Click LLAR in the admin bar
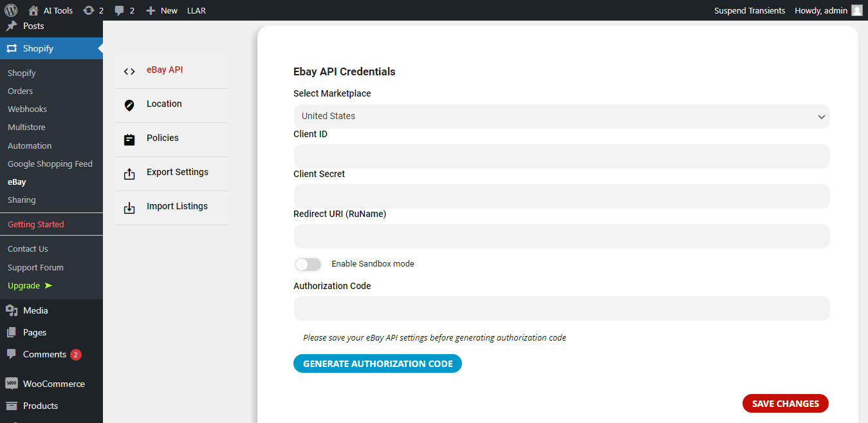The height and width of the screenshot is (423, 868). [x=196, y=10]
